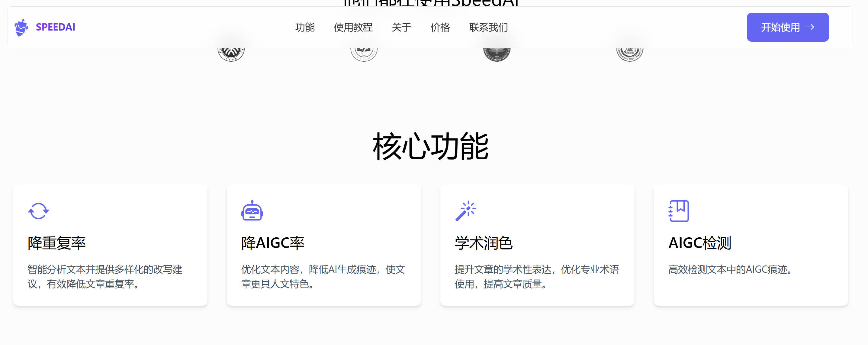
Task: Click the SpeedAI robot logo icon
Action: click(x=21, y=27)
